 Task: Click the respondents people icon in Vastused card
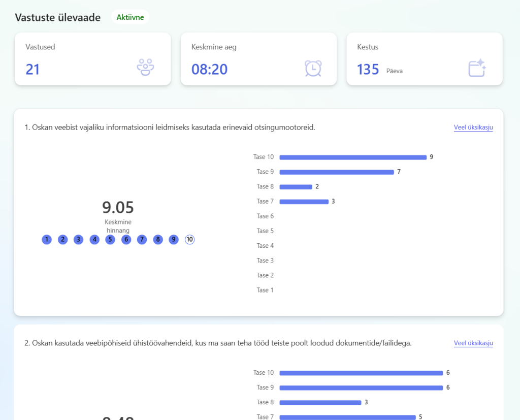145,68
